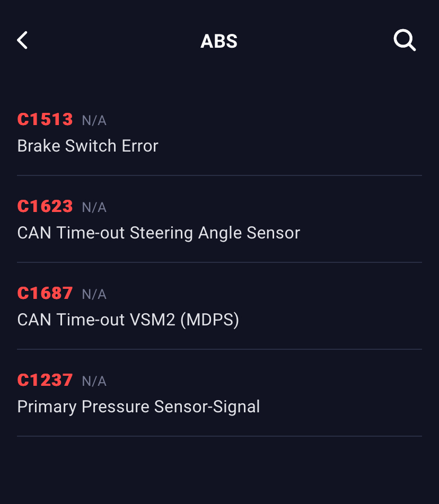
Task: Select fault code C1687
Action: point(45,293)
